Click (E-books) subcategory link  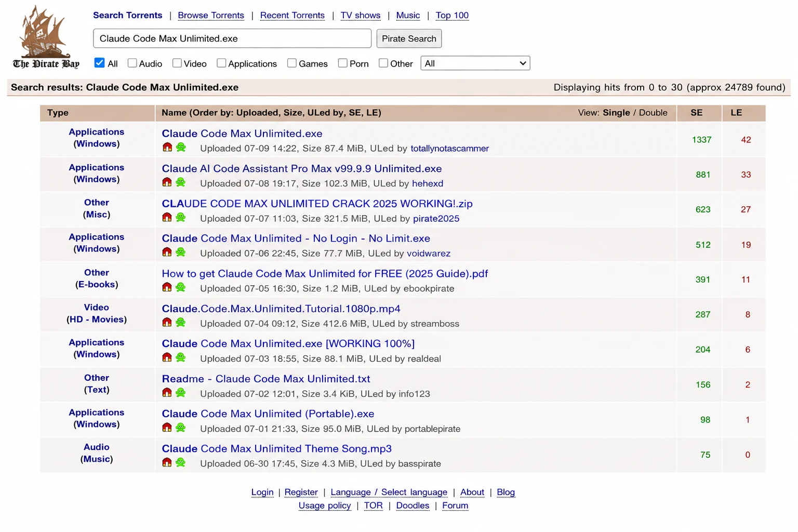[x=97, y=285]
